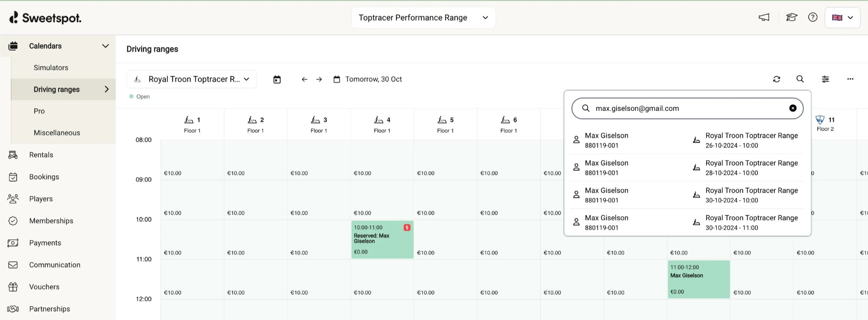The width and height of the screenshot is (868, 320).
Task: Select Max Giselson result for 30-10-2024 11:00
Action: tap(687, 222)
